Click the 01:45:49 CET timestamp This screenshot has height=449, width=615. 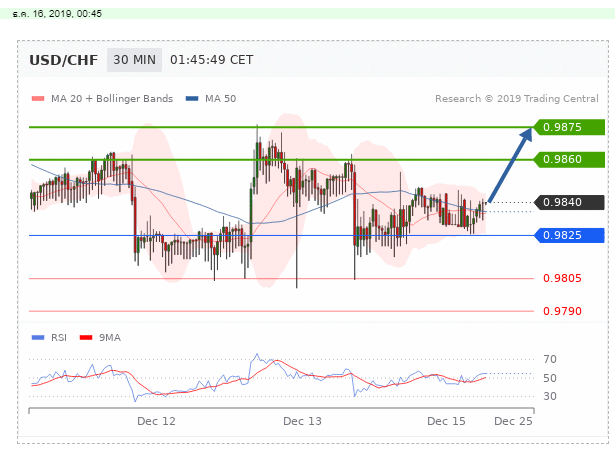[x=212, y=60]
